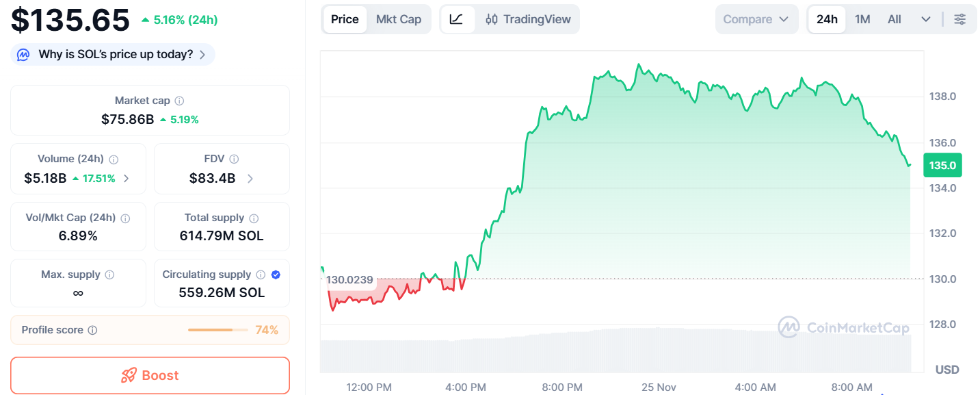Open the Compare dropdown
The image size is (980, 395).
(756, 19)
